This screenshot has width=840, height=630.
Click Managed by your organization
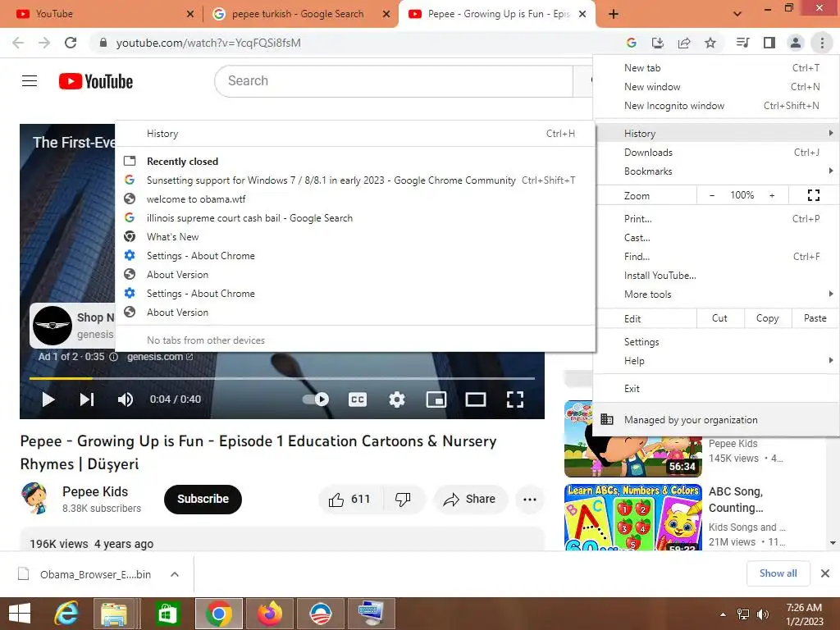(717, 420)
